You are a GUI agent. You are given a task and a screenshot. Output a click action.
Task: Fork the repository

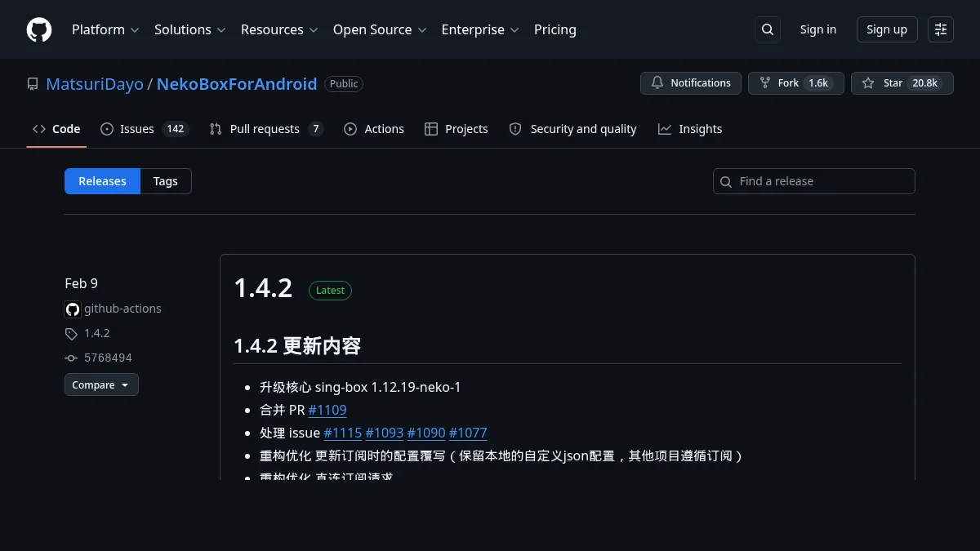point(796,83)
